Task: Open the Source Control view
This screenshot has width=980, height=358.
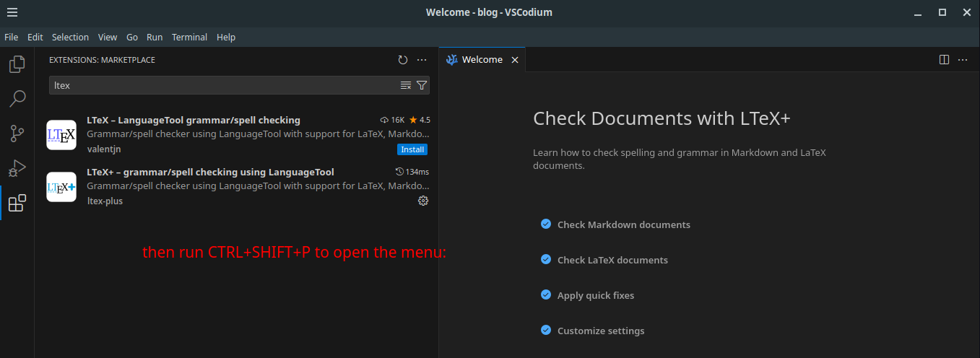Action: pyautogui.click(x=17, y=134)
